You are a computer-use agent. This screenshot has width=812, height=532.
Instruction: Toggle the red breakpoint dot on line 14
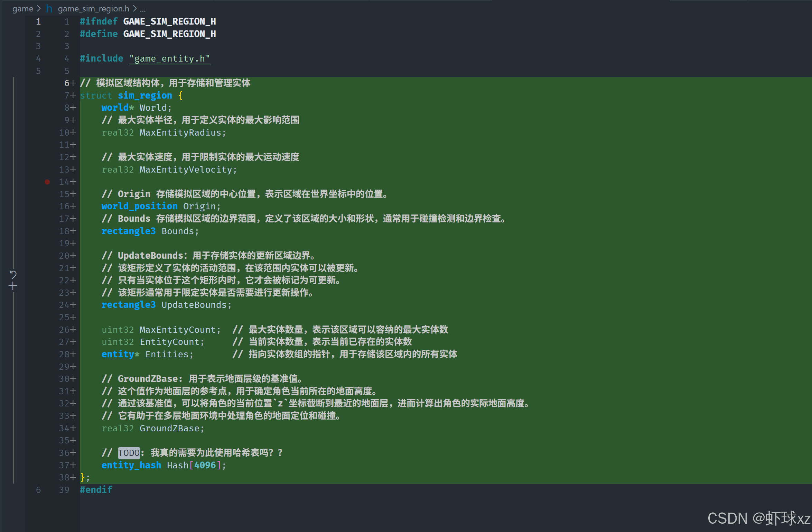[47, 182]
